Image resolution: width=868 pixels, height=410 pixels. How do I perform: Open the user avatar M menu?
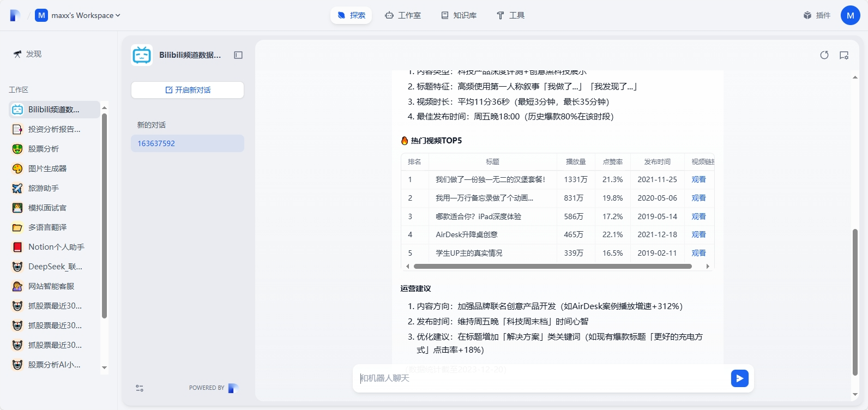coord(851,15)
